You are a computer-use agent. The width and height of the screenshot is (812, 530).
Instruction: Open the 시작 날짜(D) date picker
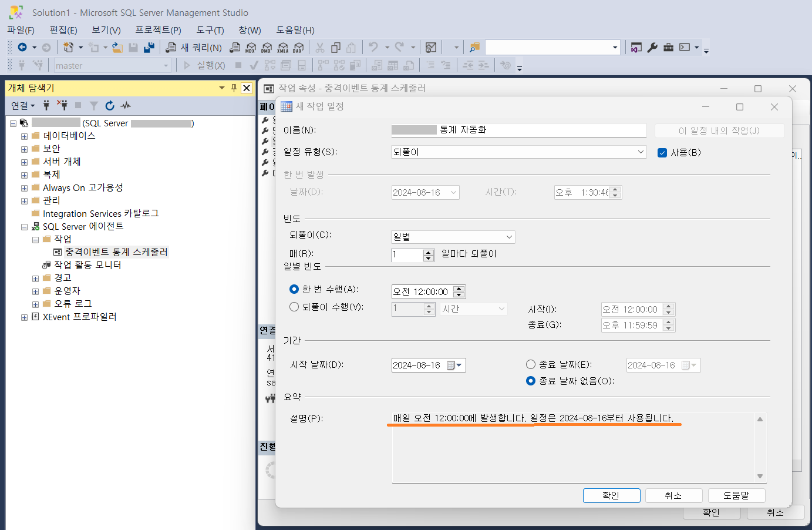tap(455, 365)
